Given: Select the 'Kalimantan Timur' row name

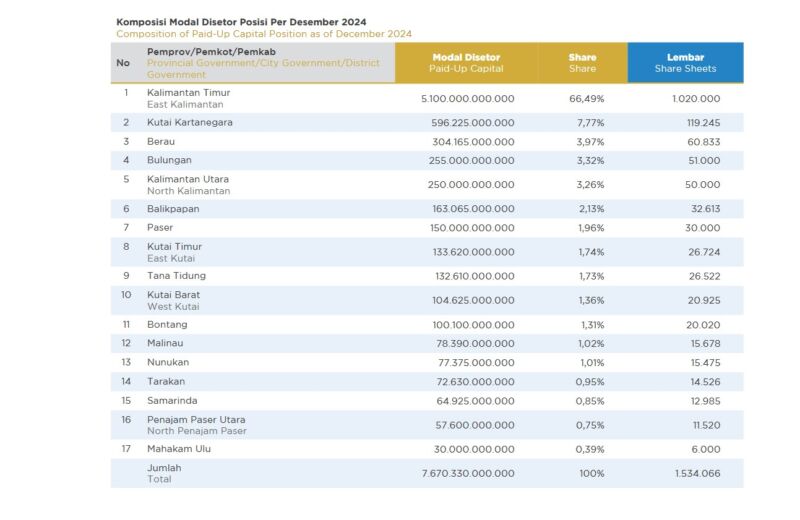Looking at the screenshot, I should 189,93.
